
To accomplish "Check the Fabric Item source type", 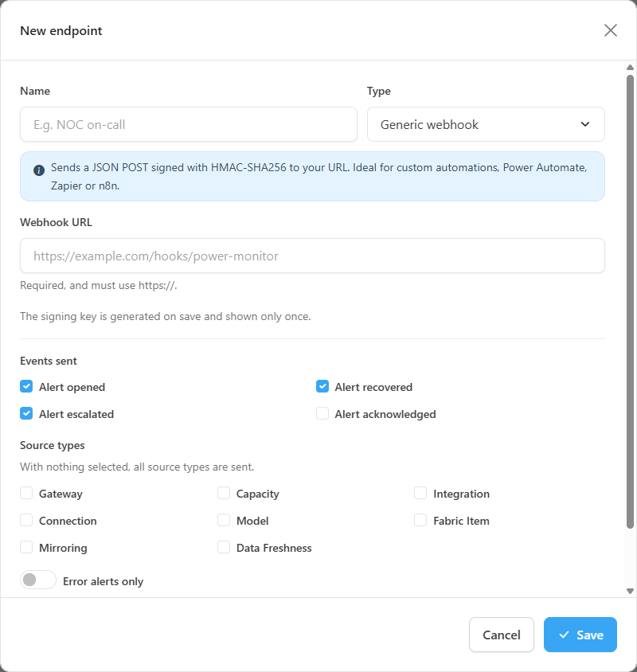I will (420, 520).
